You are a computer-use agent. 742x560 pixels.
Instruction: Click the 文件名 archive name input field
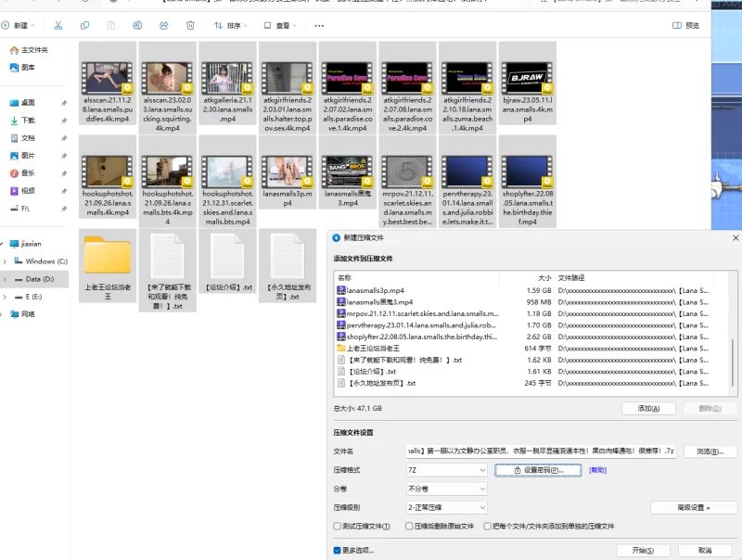pos(542,452)
